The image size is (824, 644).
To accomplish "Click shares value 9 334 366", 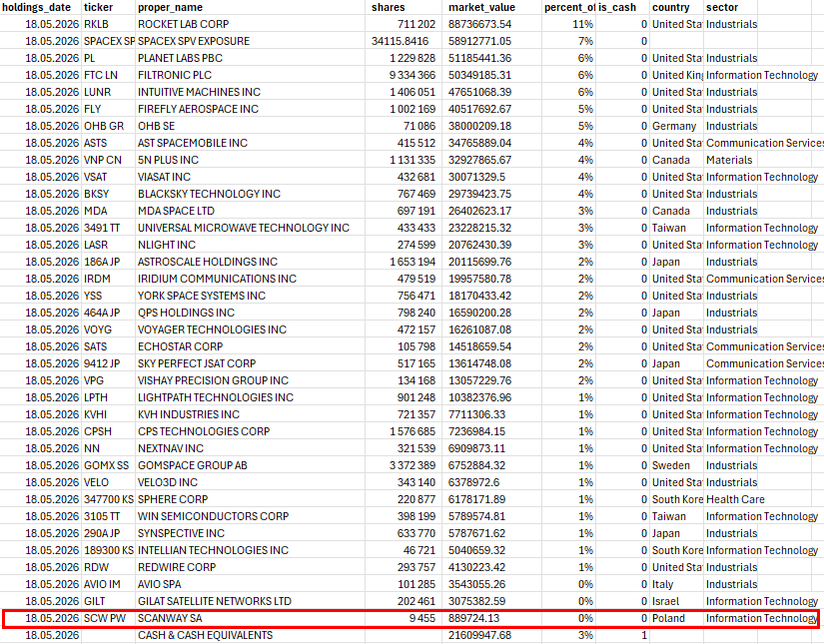I will [404, 75].
